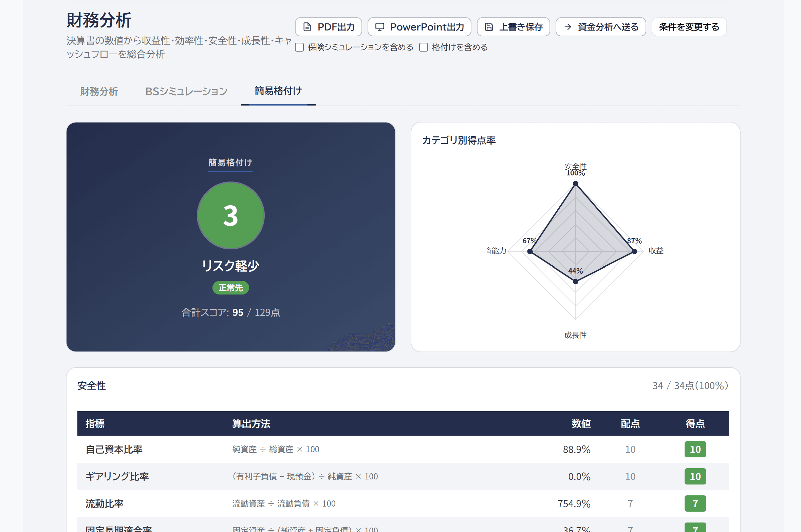Click the 簡易格付け title inside the dark card
Viewport: 801px width, 532px height.
coord(230,163)
